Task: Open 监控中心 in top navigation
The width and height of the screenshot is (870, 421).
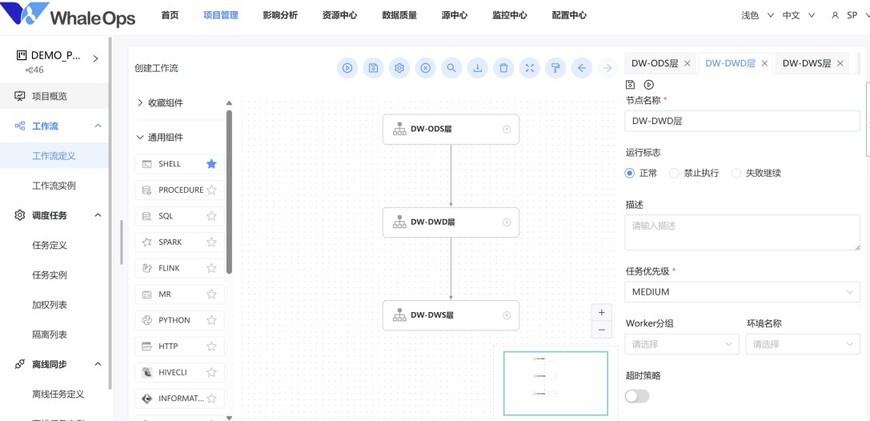Action: click(509, 16)
